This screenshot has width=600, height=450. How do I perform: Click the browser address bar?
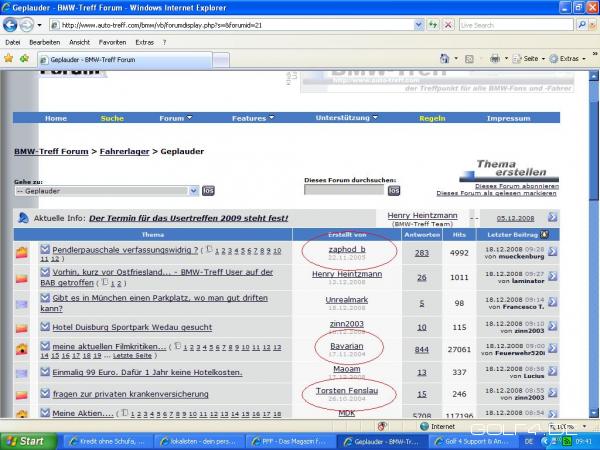pyautogui.click(x=232, y=25)
